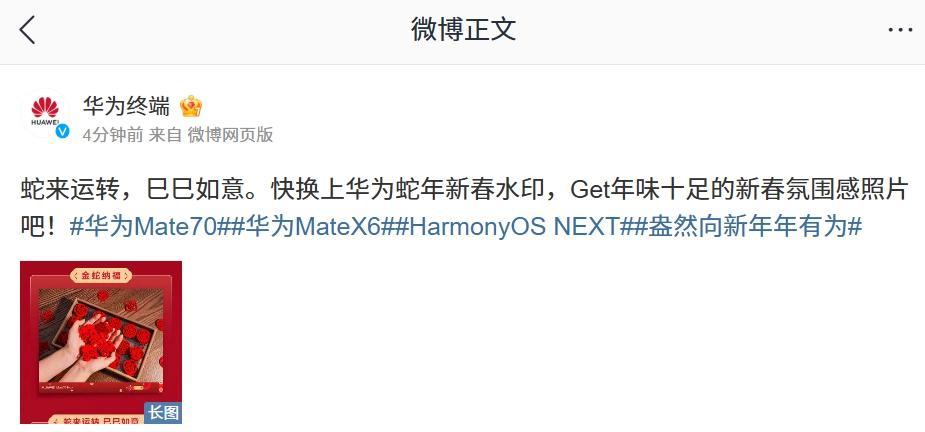Open the Huawei logo profile avatar

click(x=45, y=114)
